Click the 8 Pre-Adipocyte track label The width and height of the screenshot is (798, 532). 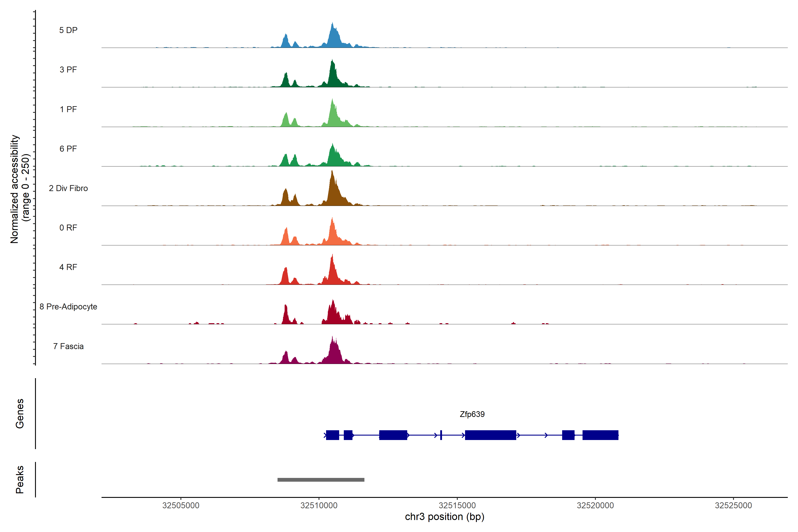pyautogui.click(x=68, y=307)
